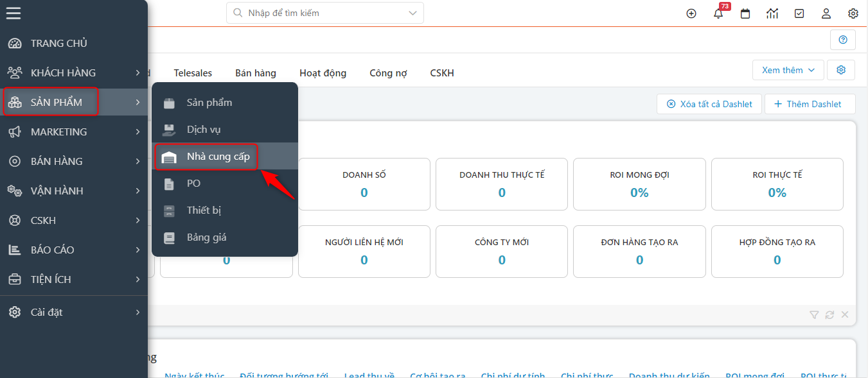The width and height of the screenshot is (868, 378).
Task: Open the notifications bell icon
Action: tap(718, 13)
